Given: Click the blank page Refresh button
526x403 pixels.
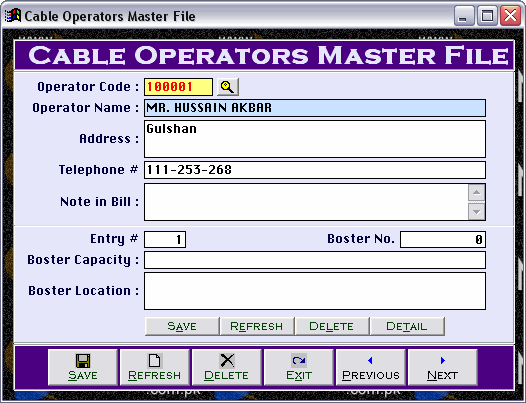Looking at the screenshot, I should tap(155, 367).
